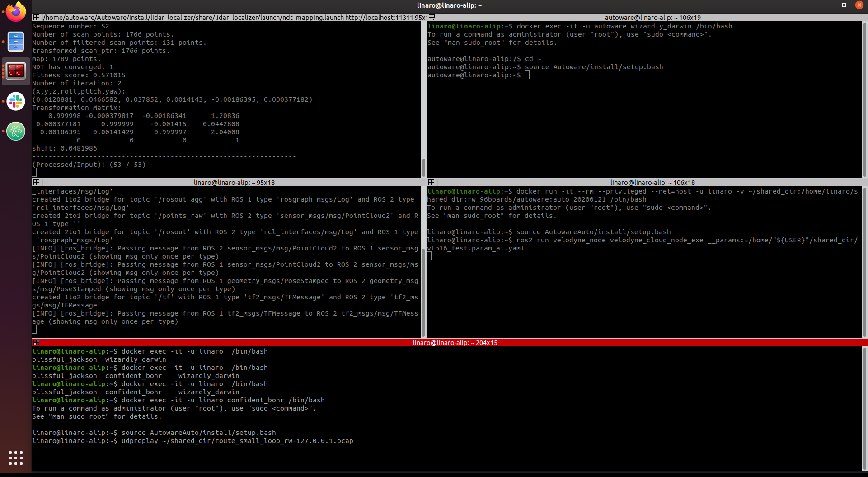Screen dimensions: 868x477
Task: Open group menu icon of 106x18 pane
Action: pyautogui.click(x=432, y=183)
